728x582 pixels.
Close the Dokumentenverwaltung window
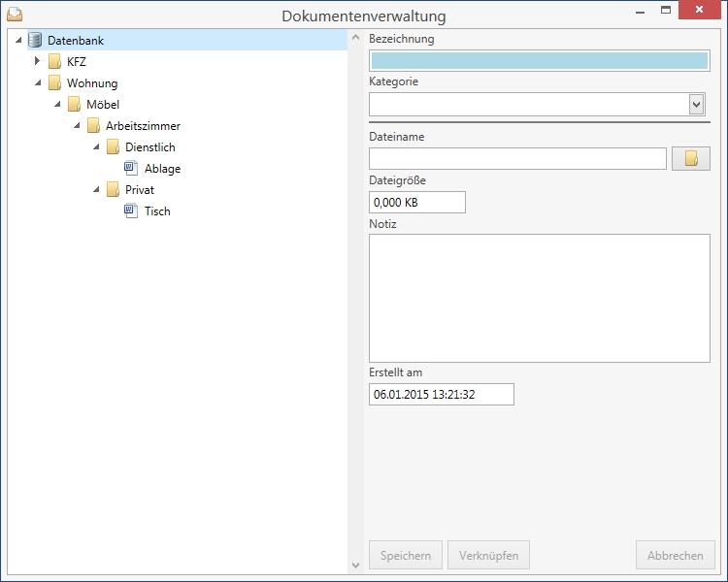pos(699,10)
